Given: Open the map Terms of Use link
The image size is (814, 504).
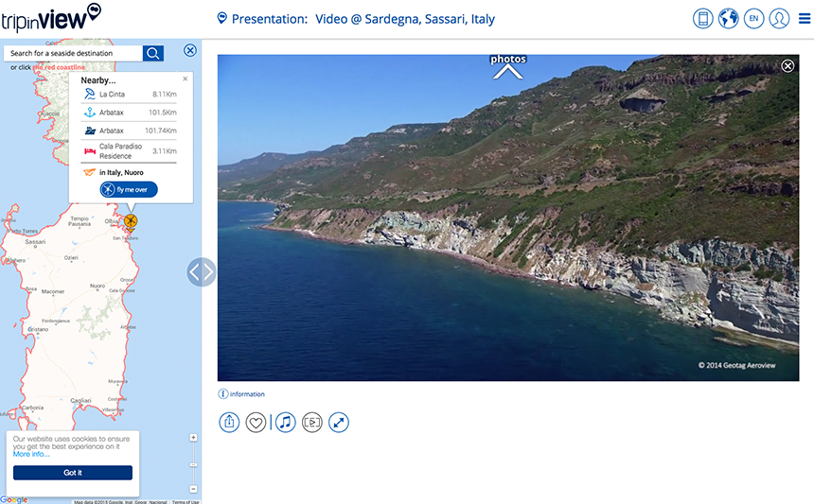Looking at the screenshot, I should pyautogui.click(x=186, y=502).
